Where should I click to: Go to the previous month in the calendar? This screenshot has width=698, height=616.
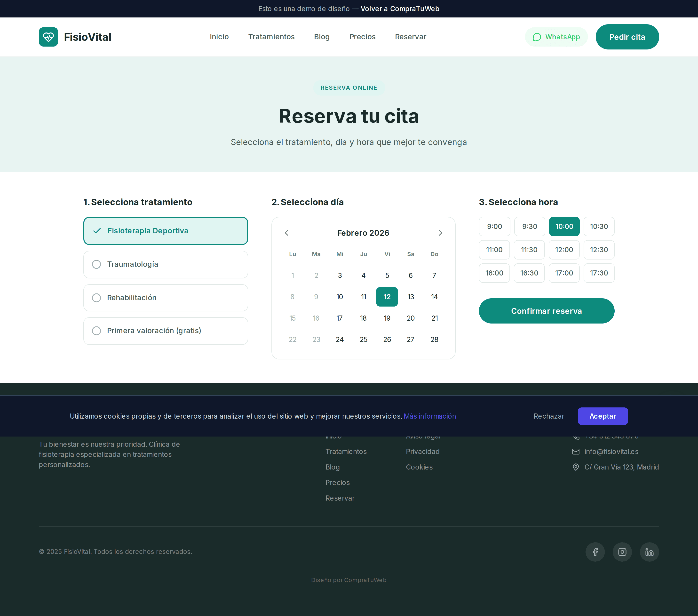click(286, 233)
